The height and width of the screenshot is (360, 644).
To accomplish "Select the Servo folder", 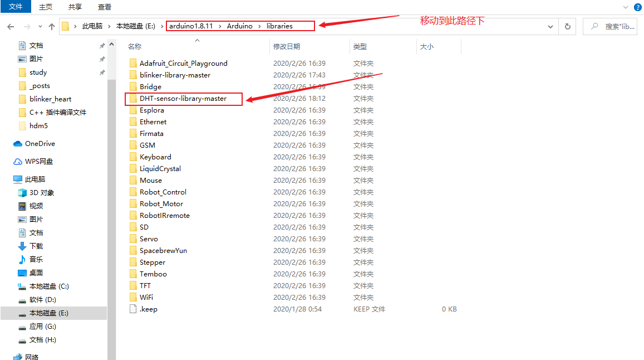I will point(148,239).
